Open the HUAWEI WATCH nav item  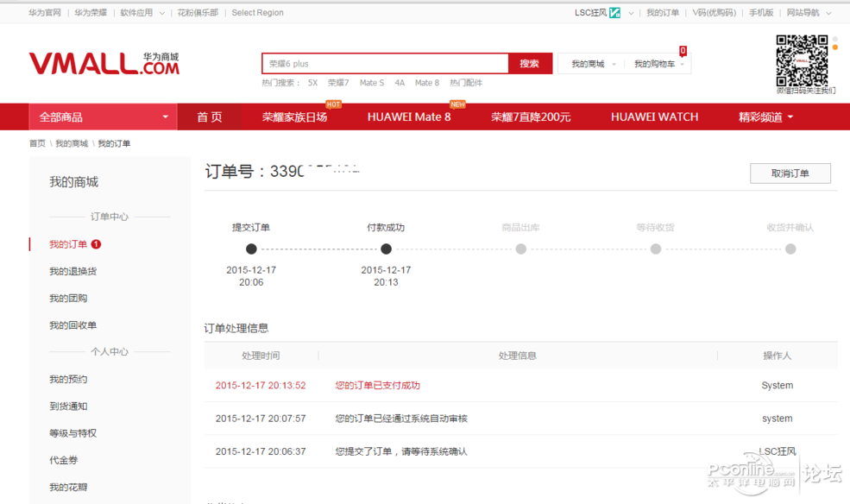click(654, 117)
